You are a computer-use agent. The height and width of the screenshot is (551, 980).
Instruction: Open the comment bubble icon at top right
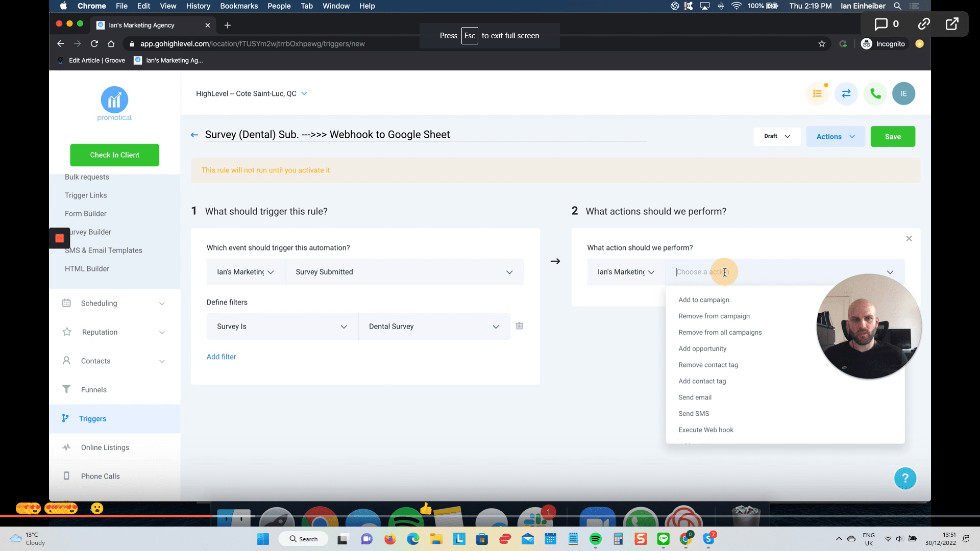pyautogui.click(x=881, y=24)
